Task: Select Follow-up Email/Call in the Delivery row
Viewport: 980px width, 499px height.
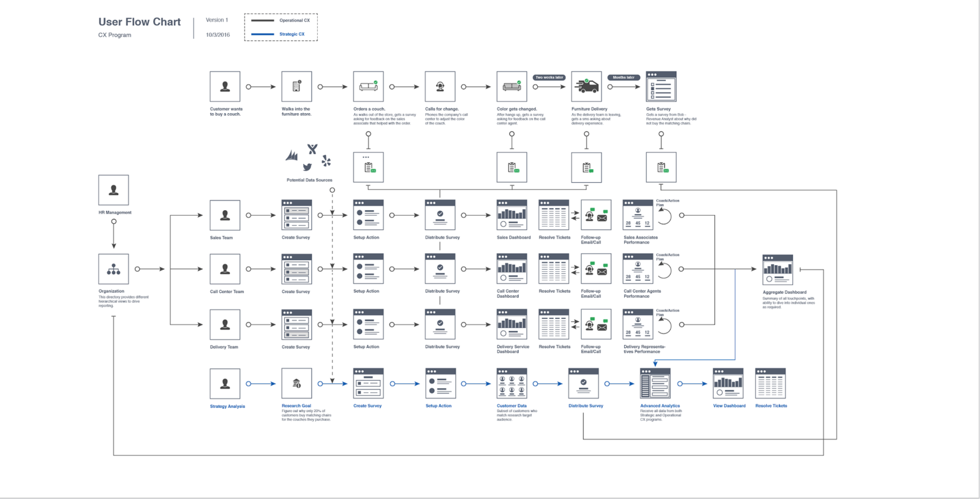Action: click(x=596, y=324)
